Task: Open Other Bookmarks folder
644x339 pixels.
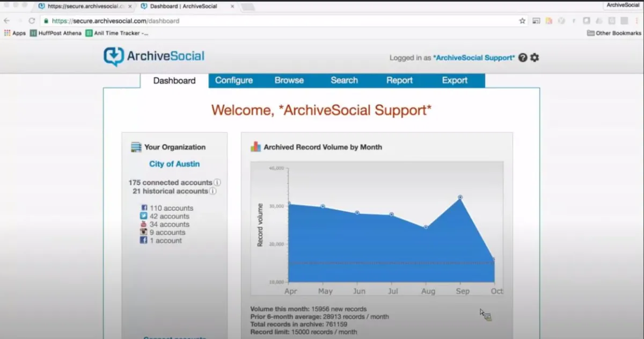Action: [x=614, y=33]
